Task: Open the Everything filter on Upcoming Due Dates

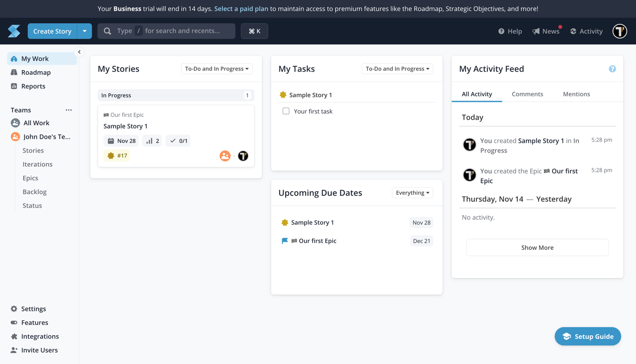Action: point(412,193)
